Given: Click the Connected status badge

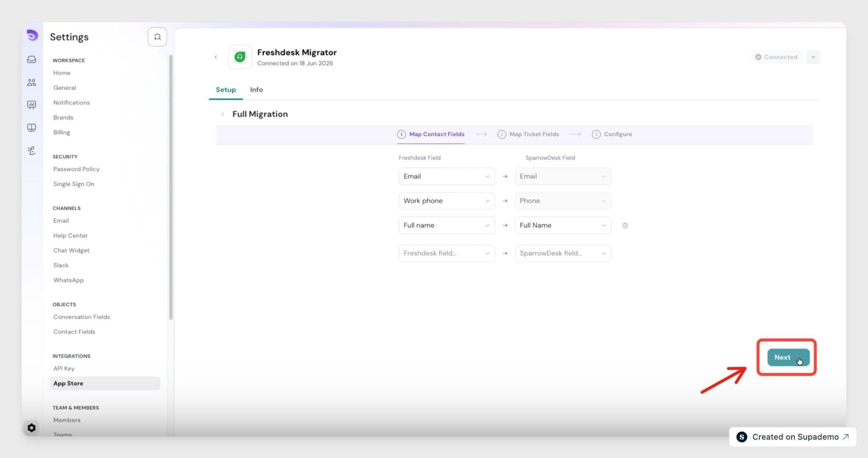Looking at the screenshot, I should coord(776,57).
